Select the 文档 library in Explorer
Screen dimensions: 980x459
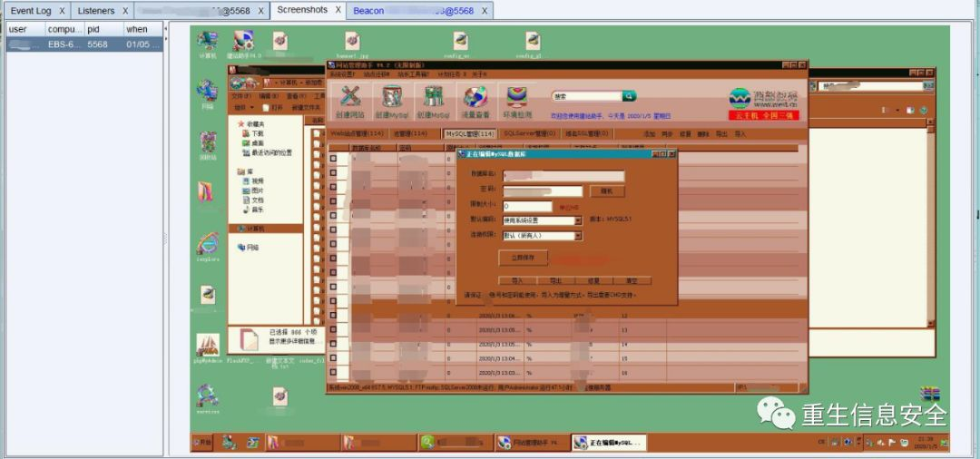(x=253, y=200)
